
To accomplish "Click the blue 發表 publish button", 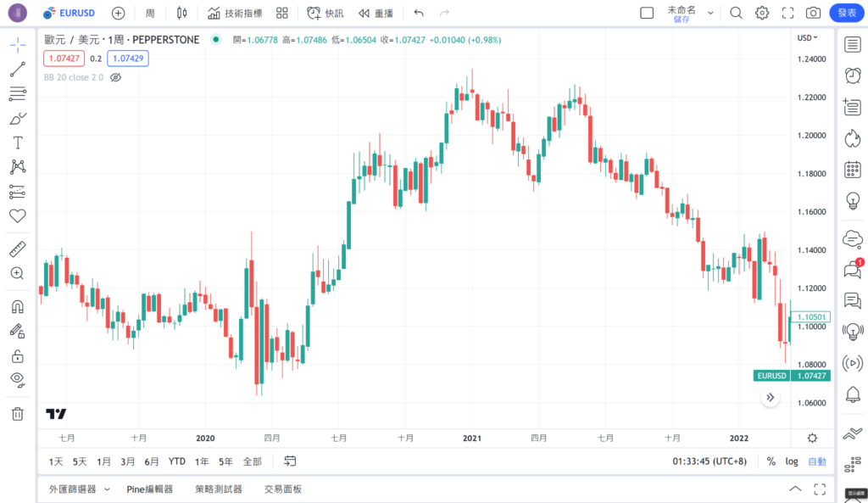I will click(847, 13).
